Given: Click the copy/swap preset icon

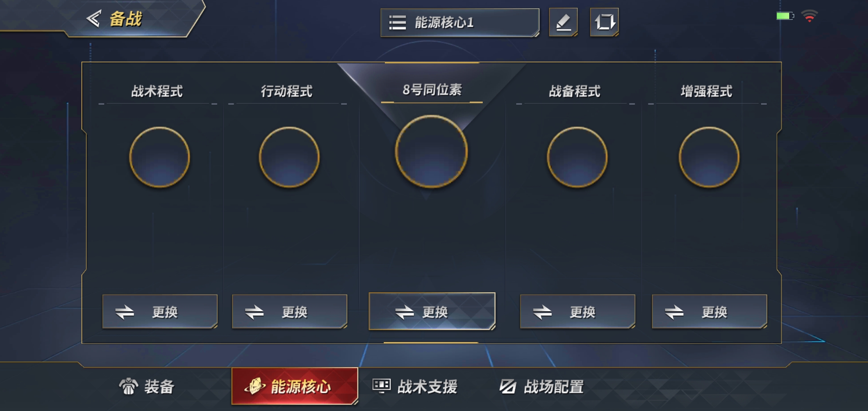Looking at the screenshot, I should [x=604, y=22].
